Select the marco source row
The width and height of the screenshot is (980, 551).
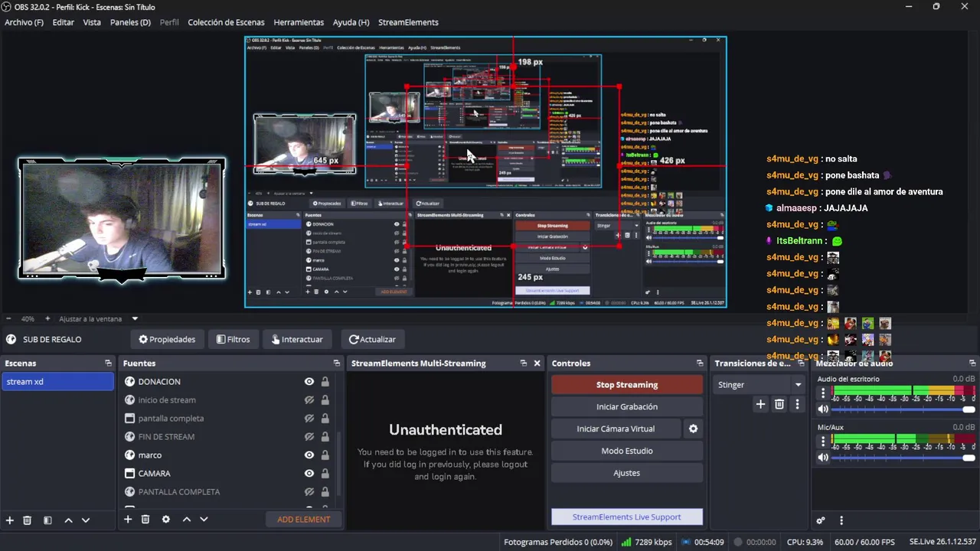[x=228, y=455]
